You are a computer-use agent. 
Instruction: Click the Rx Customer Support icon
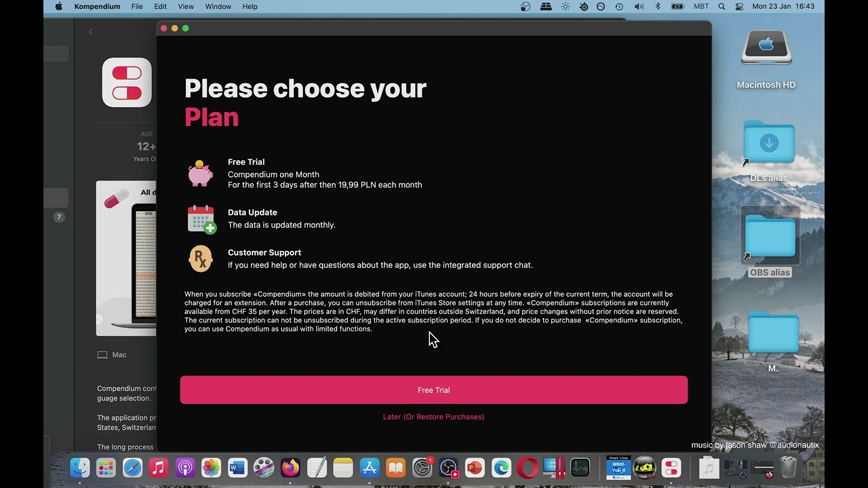pos(201,259)
